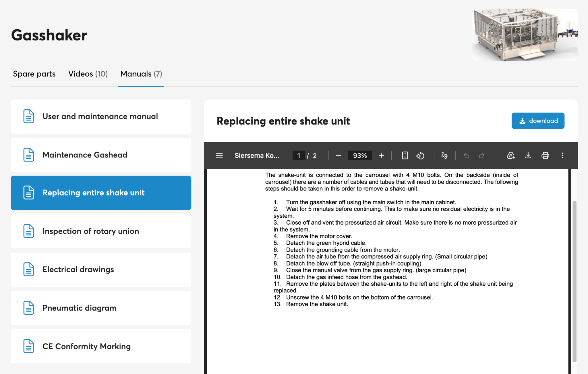
Task: Save PDF to Google Drive icon
Action: [x=511, y=155]
